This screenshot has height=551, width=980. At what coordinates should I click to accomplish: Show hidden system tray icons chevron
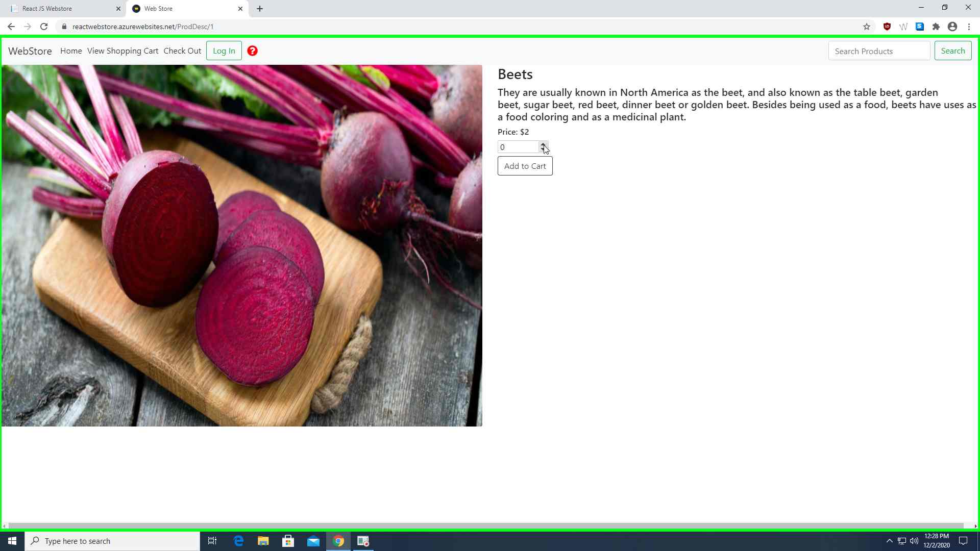[890, 541]
